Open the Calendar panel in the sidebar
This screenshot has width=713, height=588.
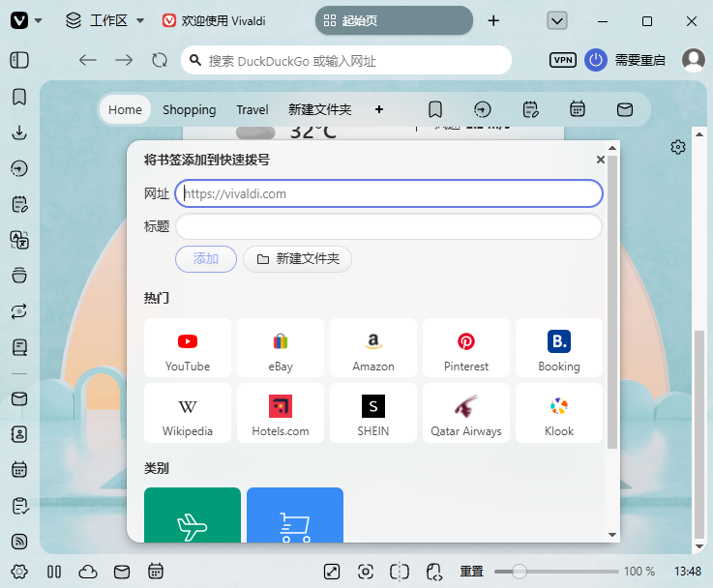click(x=19, y=470)
